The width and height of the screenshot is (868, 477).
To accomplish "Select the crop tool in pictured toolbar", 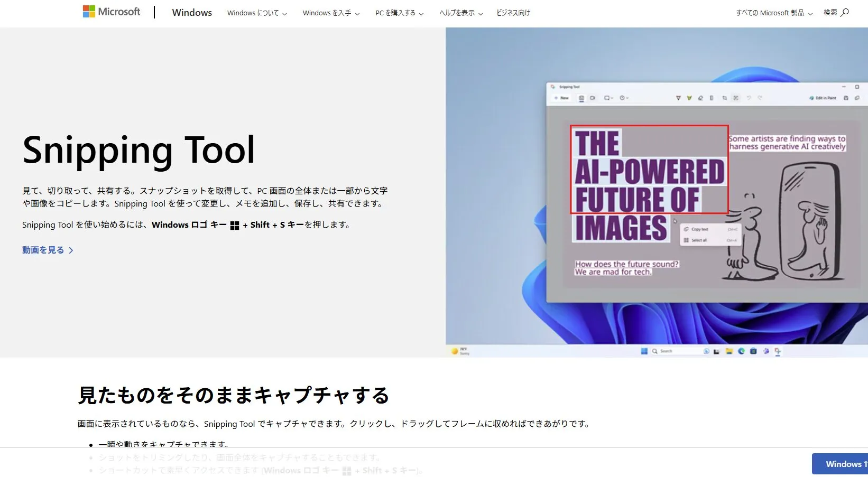I will click(x=724, y=98).
